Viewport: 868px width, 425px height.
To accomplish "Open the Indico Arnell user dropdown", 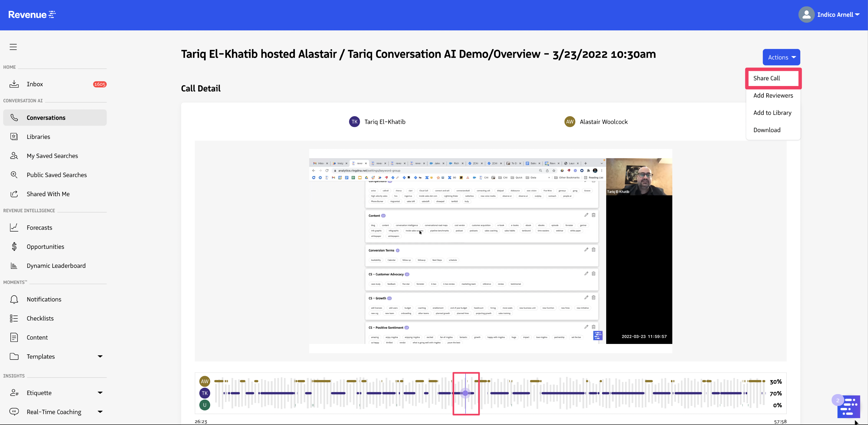I will pyautogui.click(x=838, y=15).
